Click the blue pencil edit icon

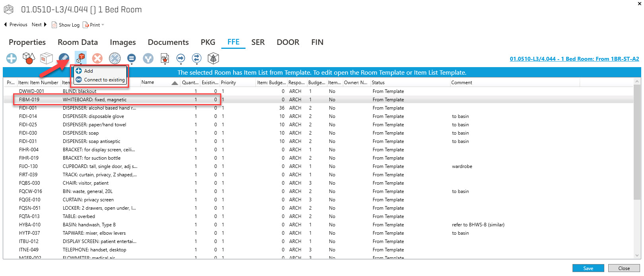point(64,58)
